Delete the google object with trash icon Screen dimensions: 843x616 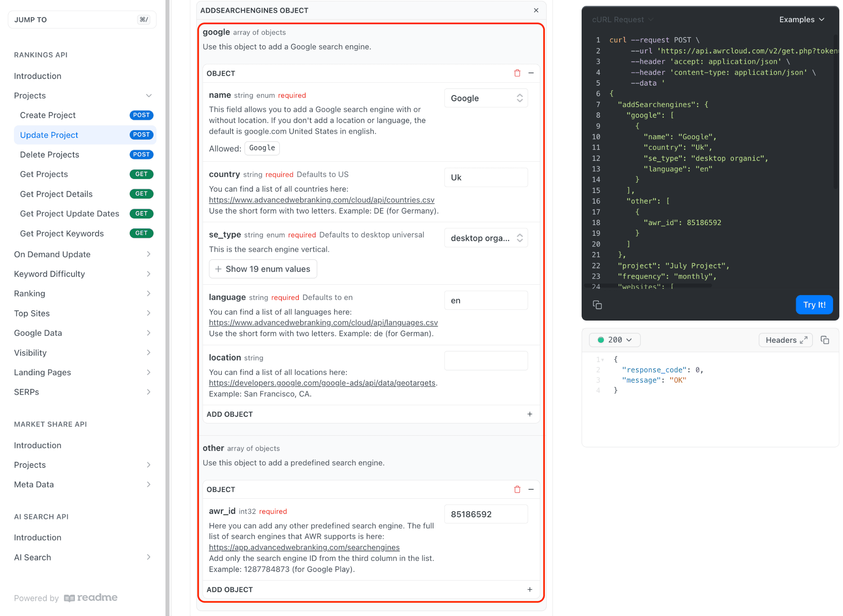click(x=517, y=73)
